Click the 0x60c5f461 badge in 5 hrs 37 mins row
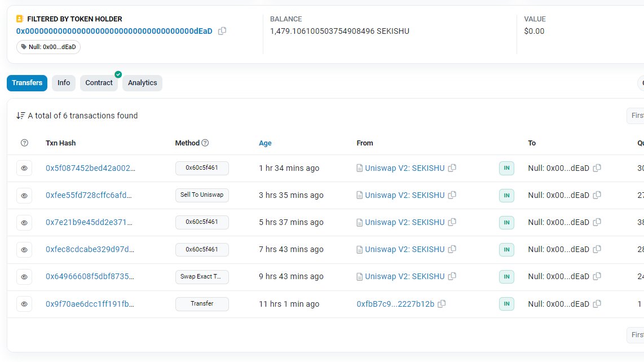Viewport: 644px width, 362px height. [x=202, y=222]
